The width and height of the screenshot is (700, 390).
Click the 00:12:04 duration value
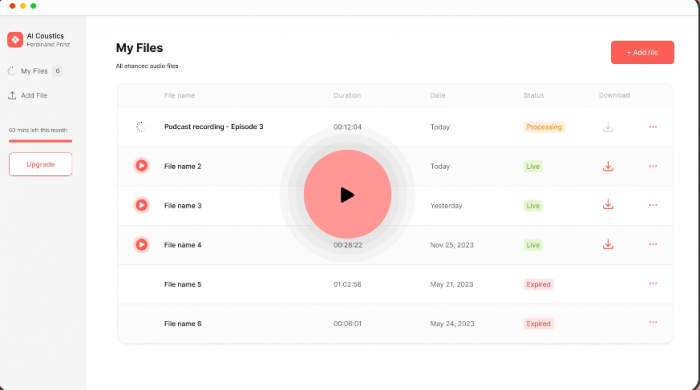347,127
